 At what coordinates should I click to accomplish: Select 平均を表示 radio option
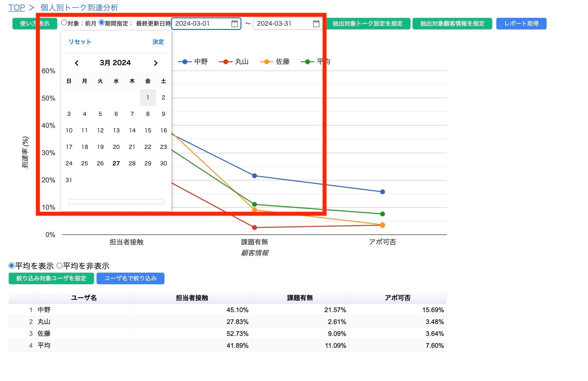pos(11,266)
